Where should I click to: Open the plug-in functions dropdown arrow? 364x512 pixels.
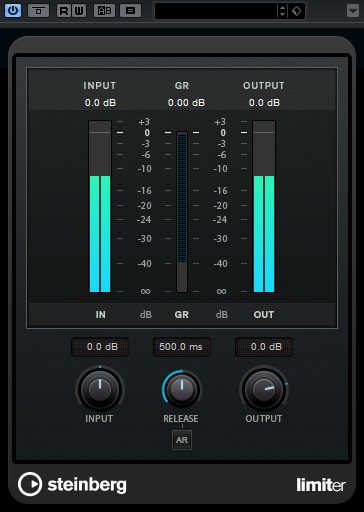point(353,11)
